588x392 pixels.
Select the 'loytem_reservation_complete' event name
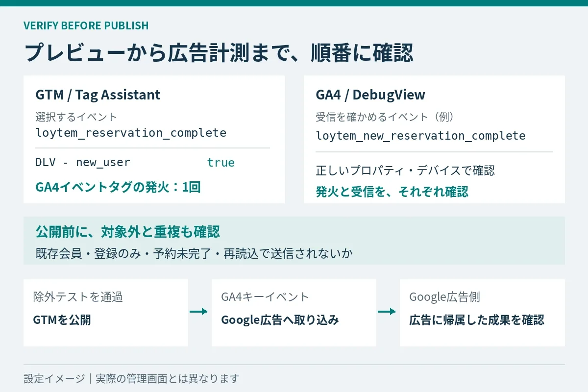pyautogui.click(x=131, y=133)
